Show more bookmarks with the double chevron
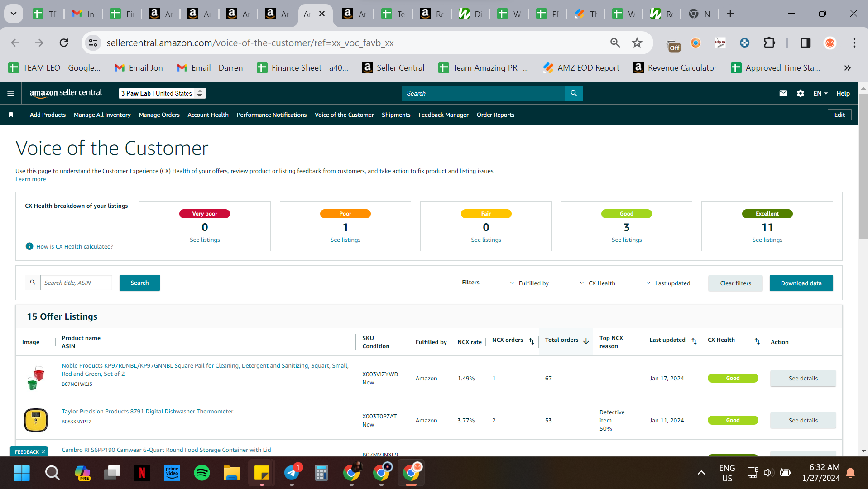The width and height of the screenshot is (868, 489). pyautogui.click(x=847, y=68)
